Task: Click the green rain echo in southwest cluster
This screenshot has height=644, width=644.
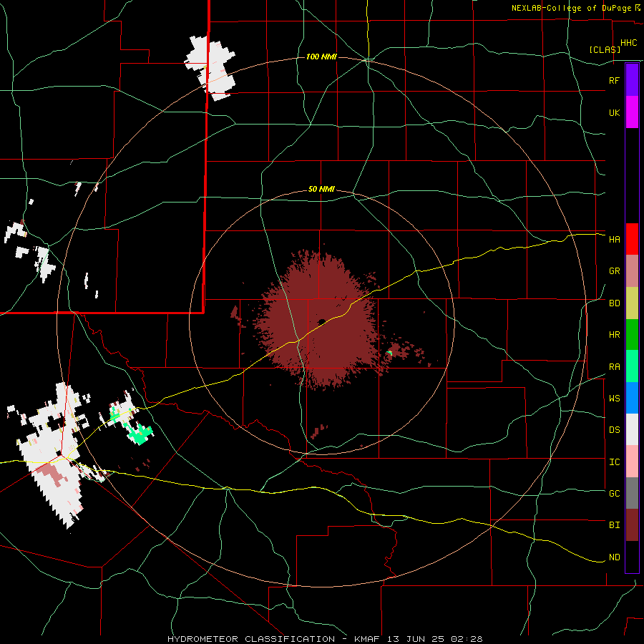Action: pos(140,434)
